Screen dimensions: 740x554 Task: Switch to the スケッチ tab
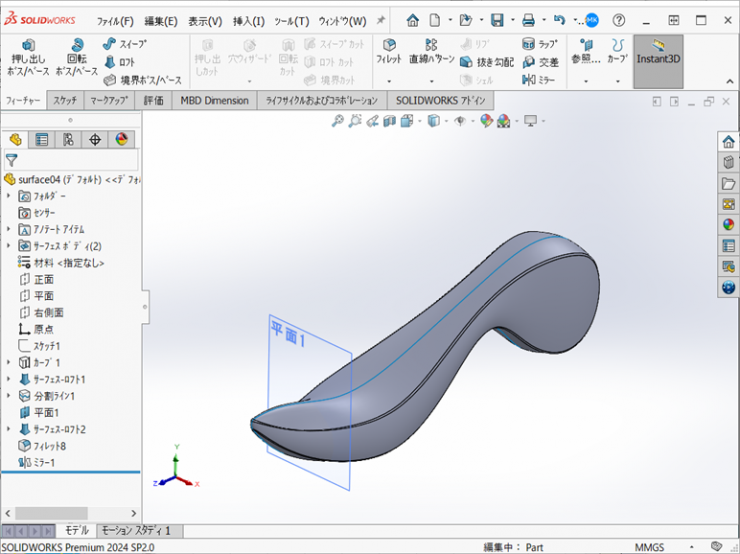(65, 100)
